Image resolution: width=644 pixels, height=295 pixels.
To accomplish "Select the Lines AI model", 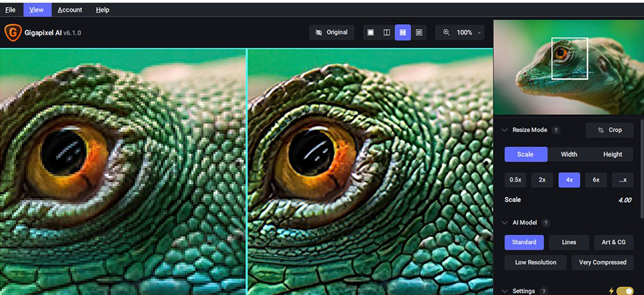I will [x=569, y=243].
